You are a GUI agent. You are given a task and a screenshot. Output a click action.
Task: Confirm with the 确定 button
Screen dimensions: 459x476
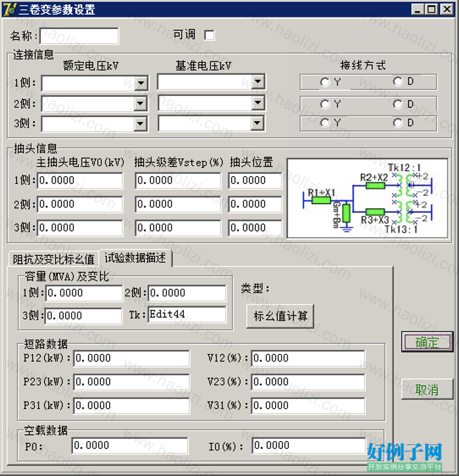[427, 342]
